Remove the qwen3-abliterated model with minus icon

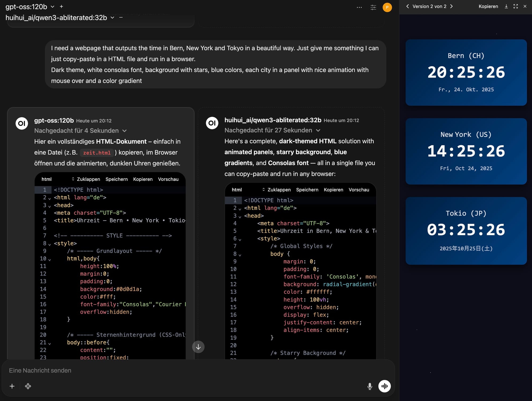coord(121,17)
